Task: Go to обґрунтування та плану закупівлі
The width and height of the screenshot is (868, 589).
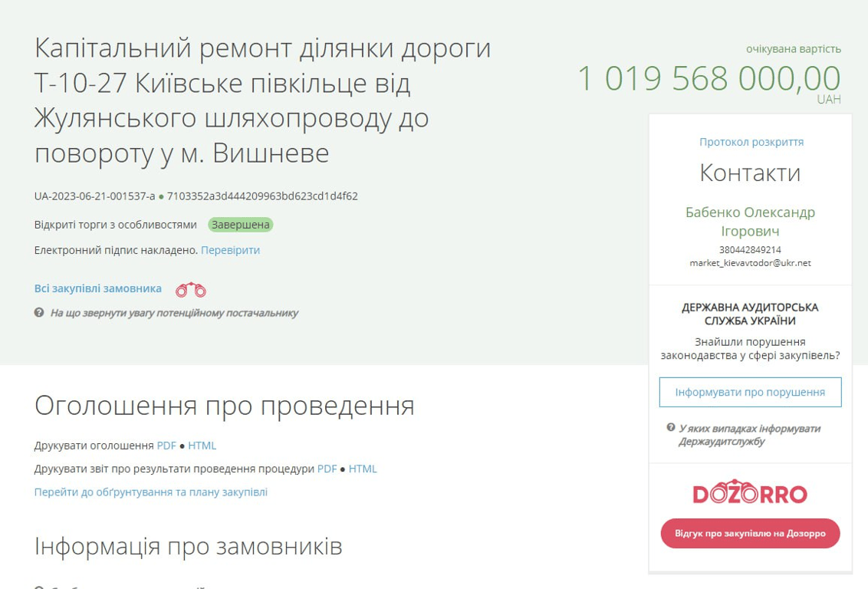Action: (x=151, y=492)
